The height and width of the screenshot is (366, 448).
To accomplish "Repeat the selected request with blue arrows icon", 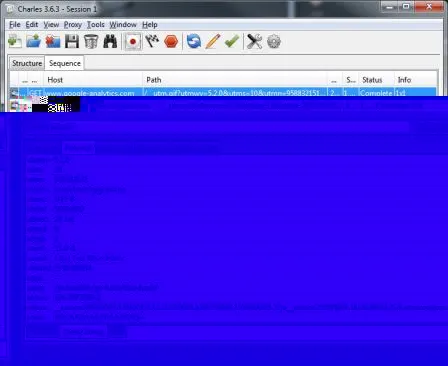I will point(194,41).
